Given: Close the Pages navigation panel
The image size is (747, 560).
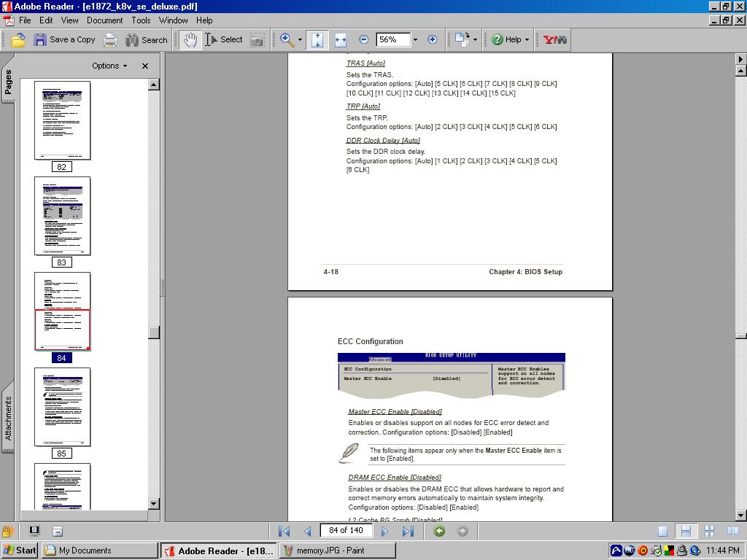Looking at the screenshot, I should (145, 66).
